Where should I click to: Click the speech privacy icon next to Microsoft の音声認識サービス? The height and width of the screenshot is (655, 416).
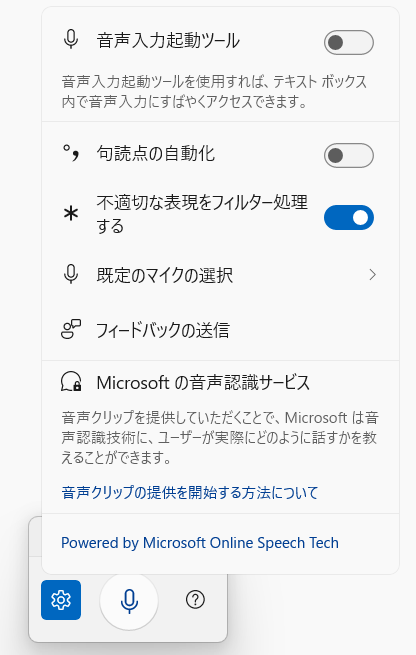[x=71, y=382]
